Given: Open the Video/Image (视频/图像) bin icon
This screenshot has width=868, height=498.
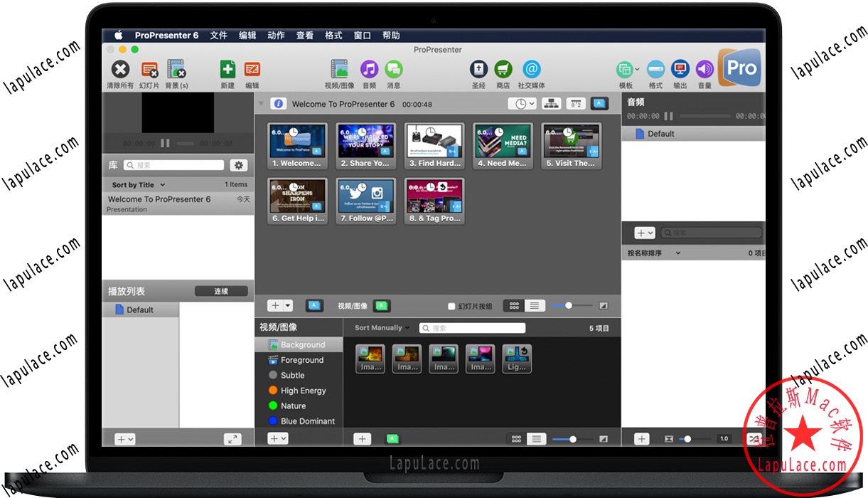Looking at the screenshot, I should click(x=339, y=69).
